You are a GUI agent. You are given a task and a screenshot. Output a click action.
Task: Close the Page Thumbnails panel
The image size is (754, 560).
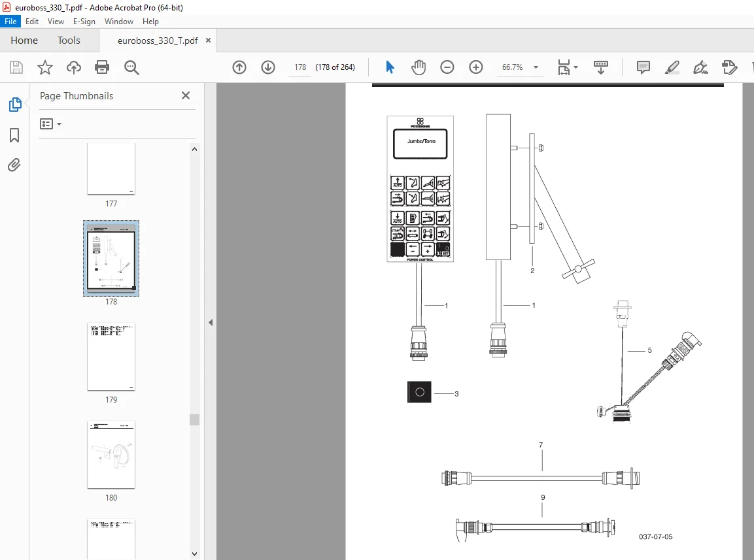(x=186, y=95)
